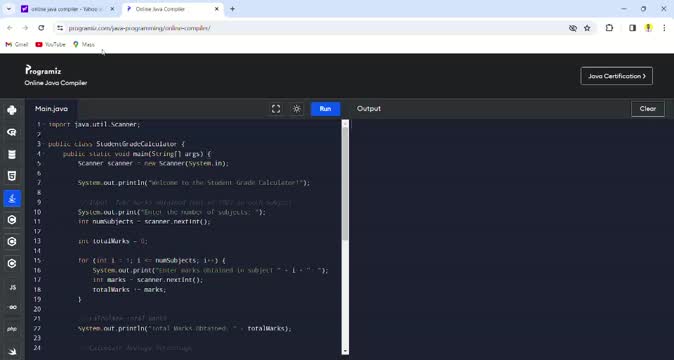The width and height of the screenshot is (674, 360).
Task: Switch to the Yahoo search results tab
Action: (67, 9)
